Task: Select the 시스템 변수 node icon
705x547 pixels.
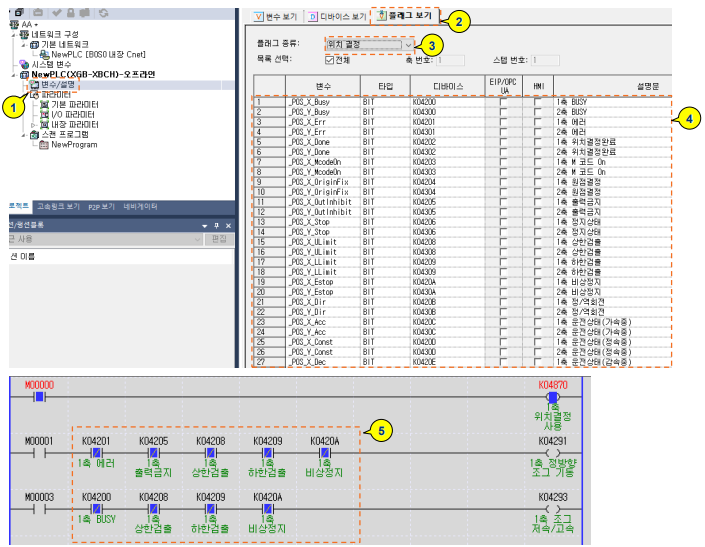Action: [25, 64]
